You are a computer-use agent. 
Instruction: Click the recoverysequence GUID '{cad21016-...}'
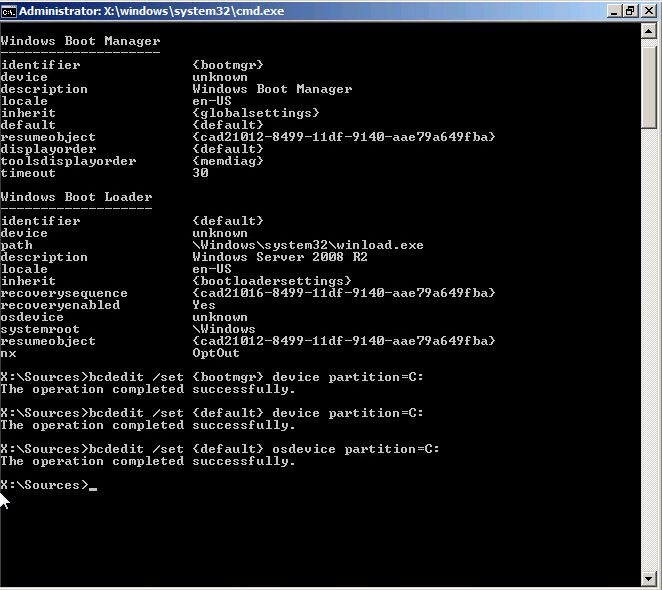[x=344, y=293]
